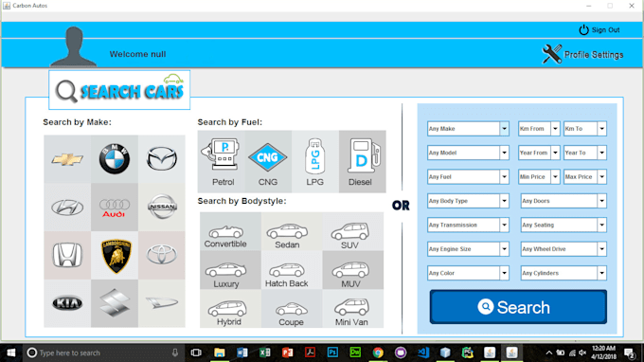Open Profile Settings
Image resolution: width=644 pixels, height=362 pixels.
tap(582, 54)
